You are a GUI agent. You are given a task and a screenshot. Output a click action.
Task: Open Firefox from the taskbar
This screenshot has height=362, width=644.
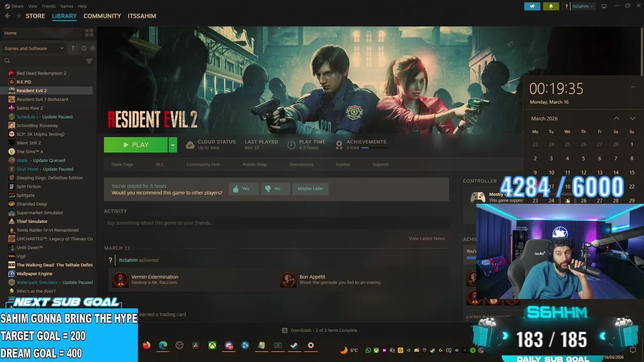click(x=146, y=345)
